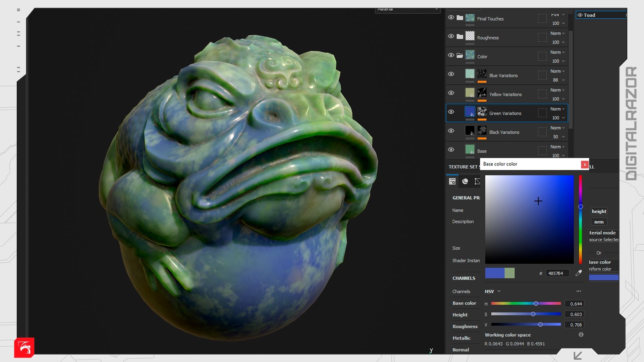The height and width of the screenshot is (362, 644).
Task: Click the nrm channel button
Action: tap(599, 222)
